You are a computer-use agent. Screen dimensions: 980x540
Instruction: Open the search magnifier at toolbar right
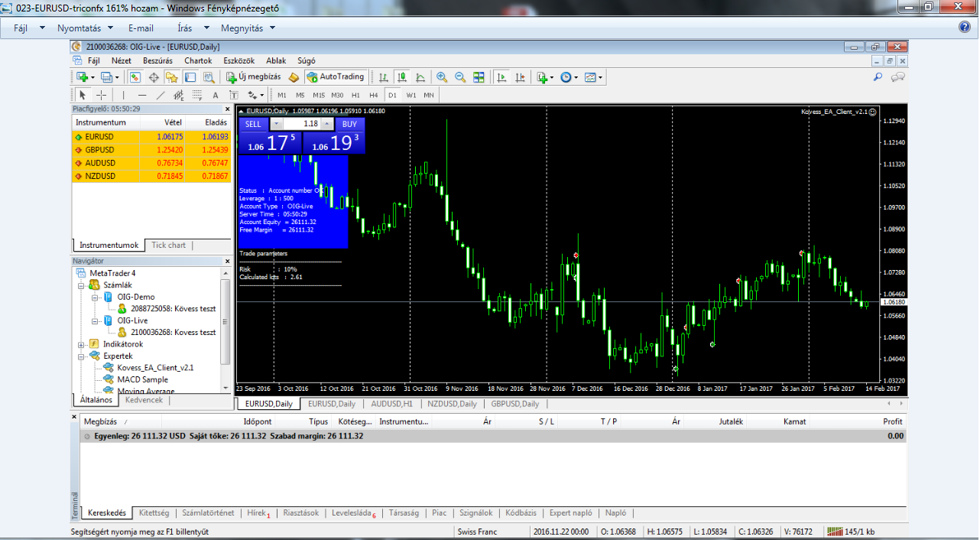(x=878, y=77)
